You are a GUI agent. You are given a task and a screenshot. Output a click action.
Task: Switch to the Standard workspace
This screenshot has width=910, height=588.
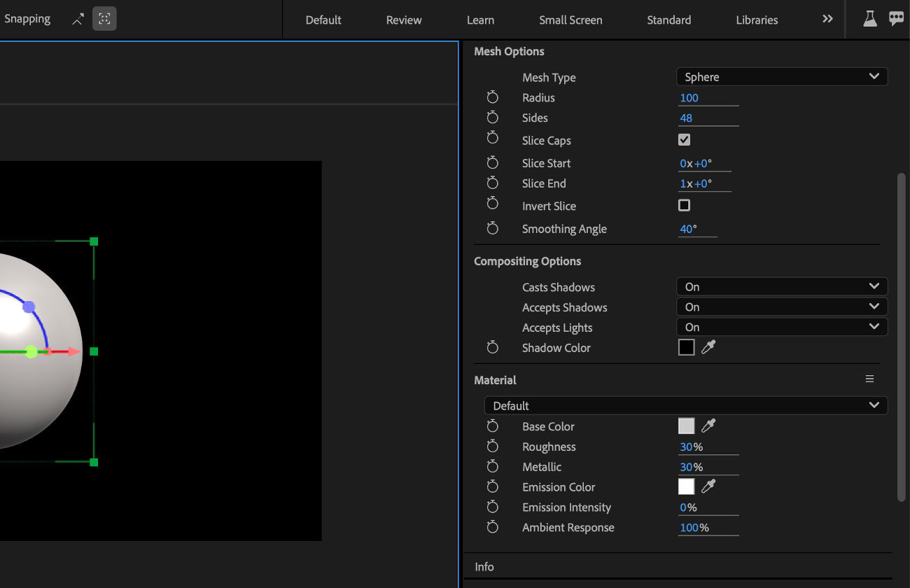[x=669, y=20]
